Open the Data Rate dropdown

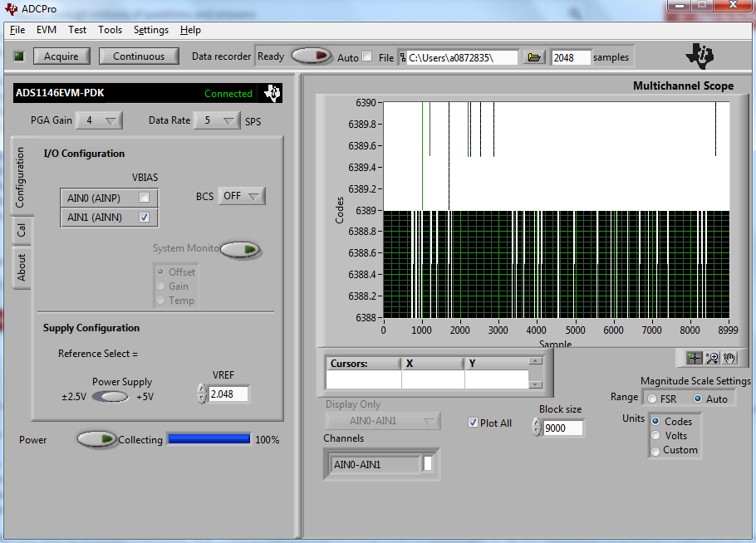coord(217,120)
